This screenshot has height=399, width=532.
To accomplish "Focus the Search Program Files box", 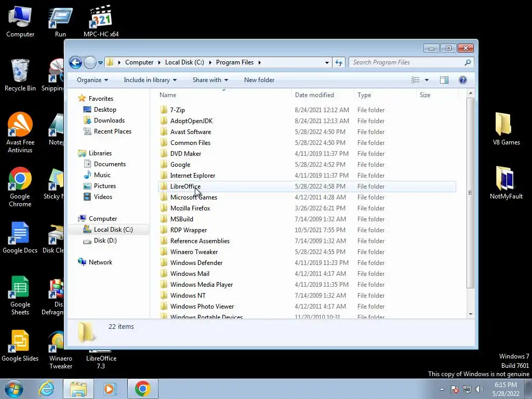I will pos(411,62).
